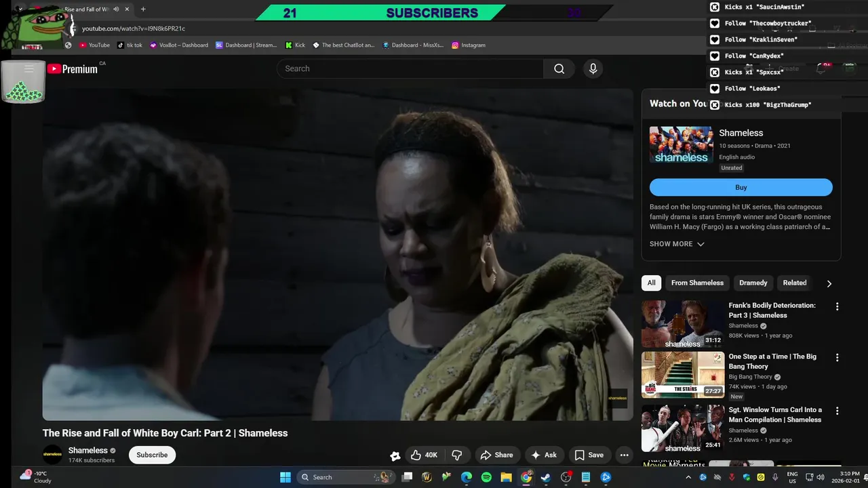The image size is (868, 488).
Task: Open VoxBot Dashboard bookmark
Action: (x=179, y=45)
